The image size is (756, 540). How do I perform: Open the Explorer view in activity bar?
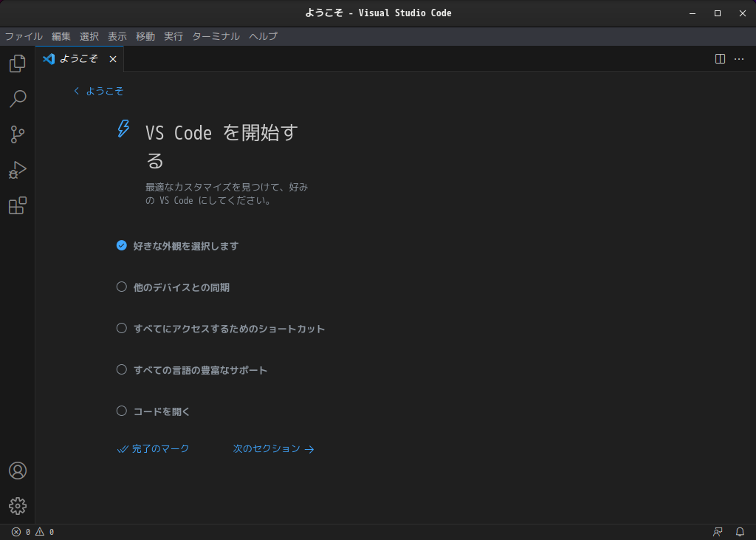pyautogui.click(x=18, y=64)
